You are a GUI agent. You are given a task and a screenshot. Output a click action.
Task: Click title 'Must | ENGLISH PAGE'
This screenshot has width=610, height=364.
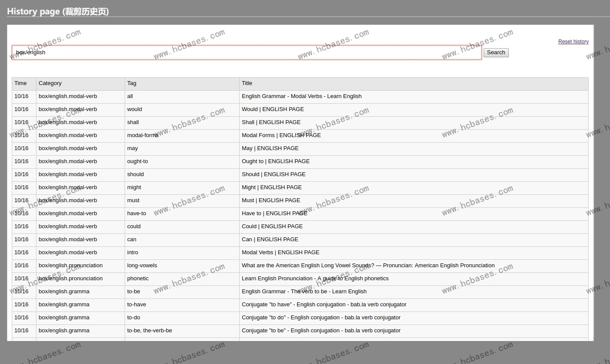point(271,200)
